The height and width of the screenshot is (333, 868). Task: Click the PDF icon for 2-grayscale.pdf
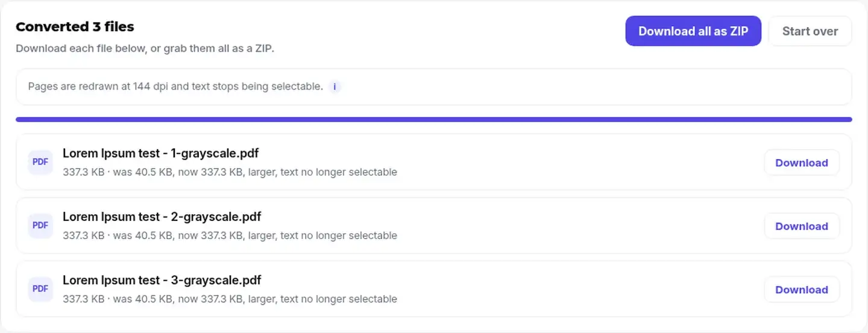[40, 225]
